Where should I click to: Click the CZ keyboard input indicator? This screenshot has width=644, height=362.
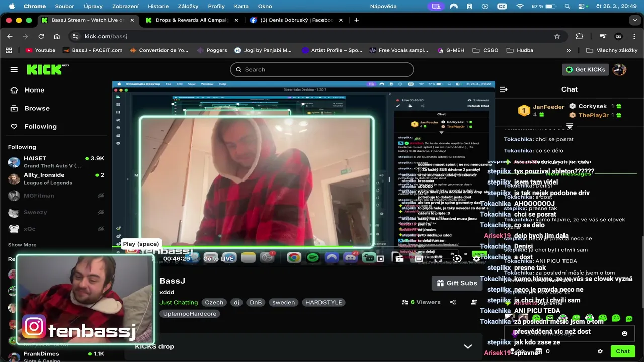pyautogui.click(x=502, y=6)
